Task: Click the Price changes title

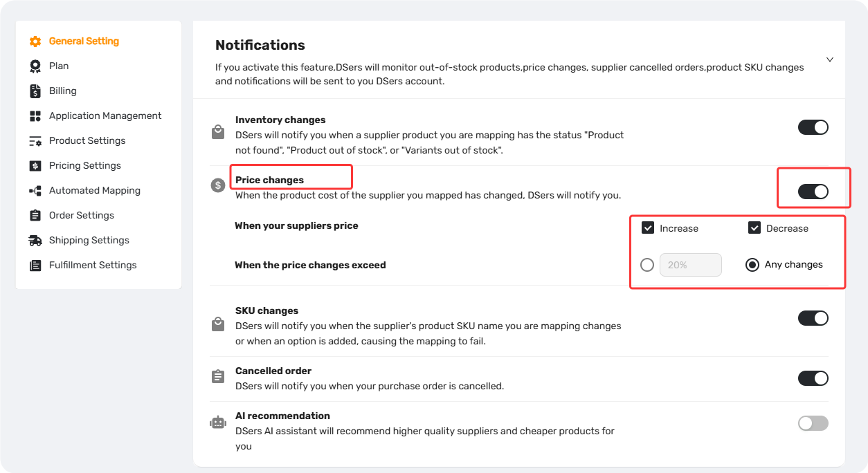Action: 269,180
